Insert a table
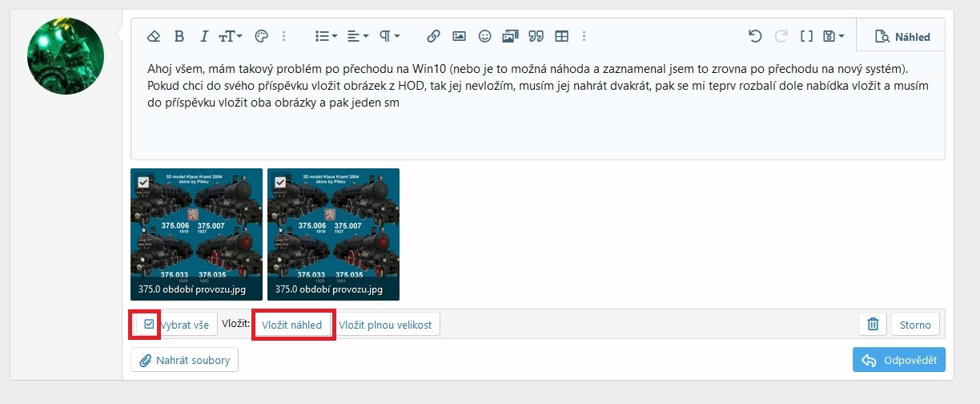Screen dimensions: 980x404 click(x=562, y=36)
